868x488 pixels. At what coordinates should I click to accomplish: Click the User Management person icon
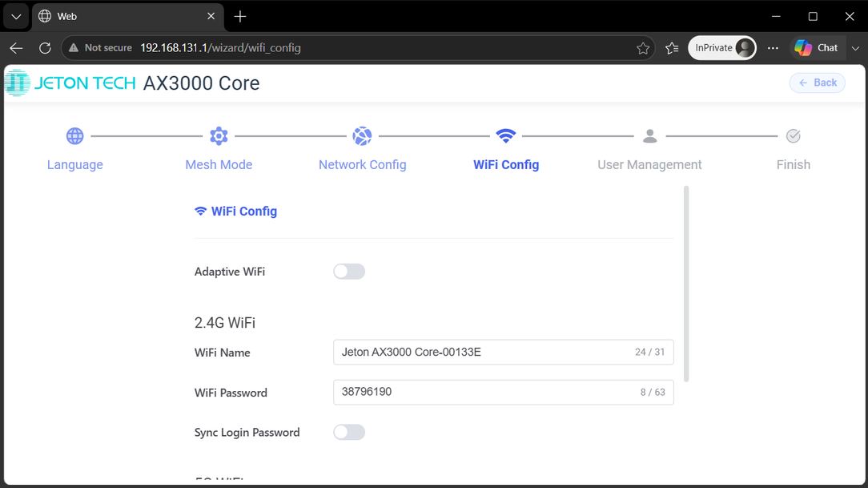[650, 135]
